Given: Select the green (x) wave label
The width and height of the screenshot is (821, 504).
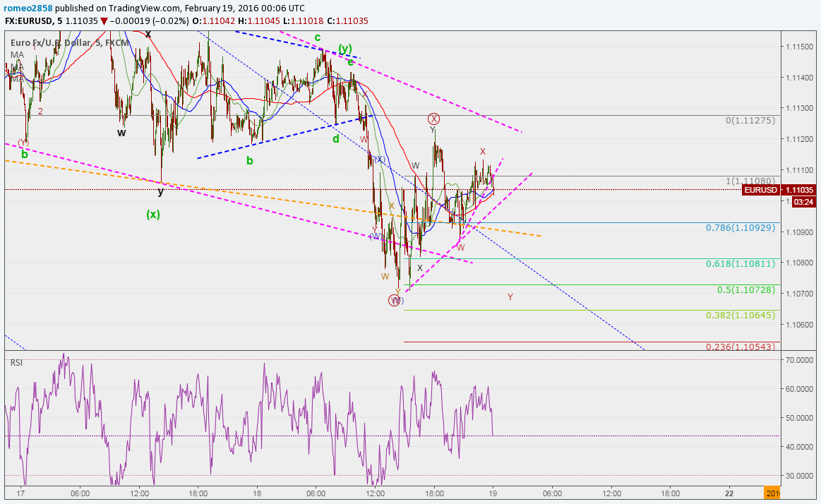Looking at the screenshot, I should click(x=153, y=214).
